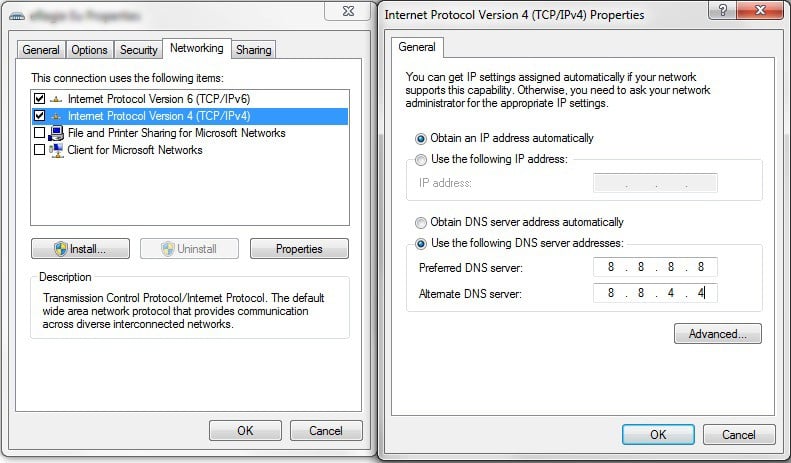791x463 pixels.
Task: Uncheck Internet Protocol Version 6 checkbox
Action: tap(39, 99)
